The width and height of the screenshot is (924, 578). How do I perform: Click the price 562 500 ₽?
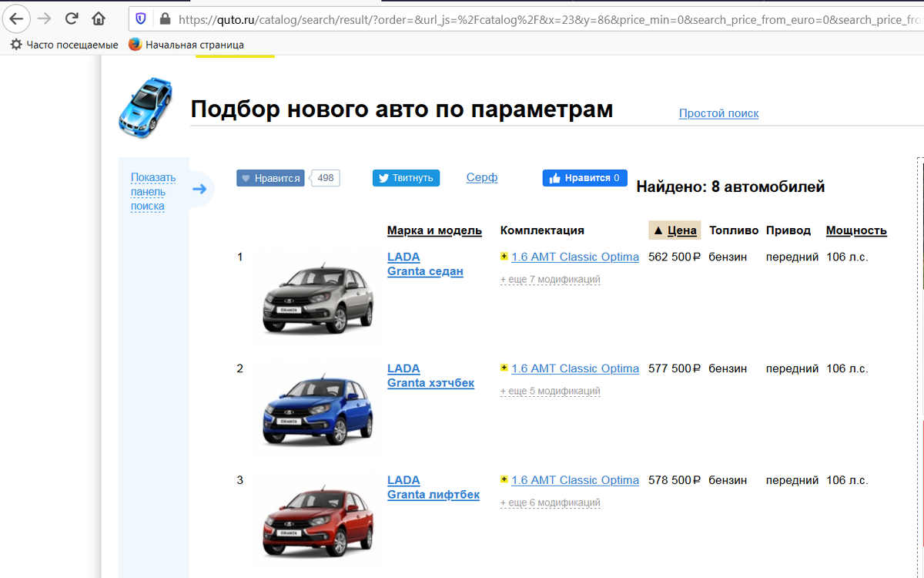(675, 257)
